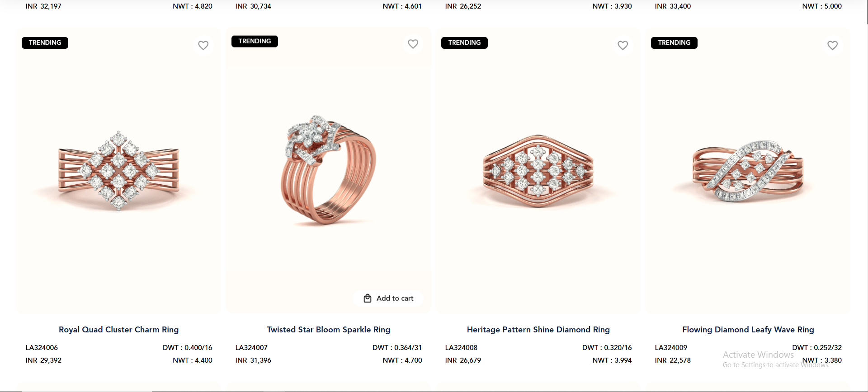Image resolution: width=868 pixels, height=392 pixels.
Task: Click the TRENDING badge on the Twisted Star ring
Action: (255, 41)
